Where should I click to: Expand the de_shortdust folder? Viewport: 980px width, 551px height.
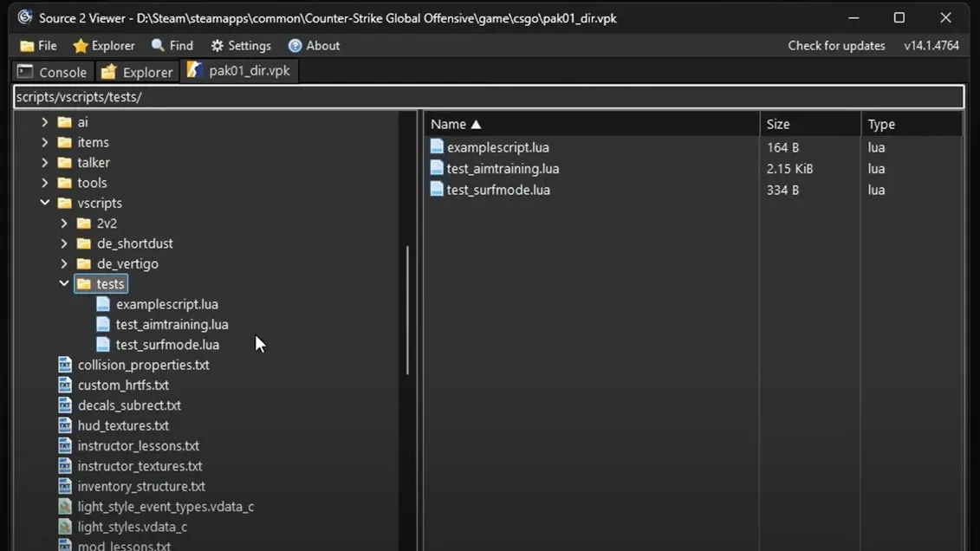[64, 243]
